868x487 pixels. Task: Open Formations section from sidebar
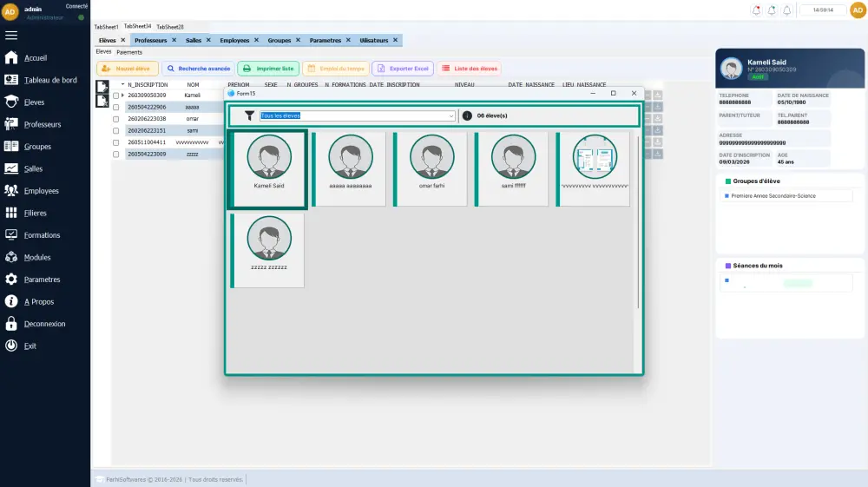pyautogui.click(x=42, y=235)
